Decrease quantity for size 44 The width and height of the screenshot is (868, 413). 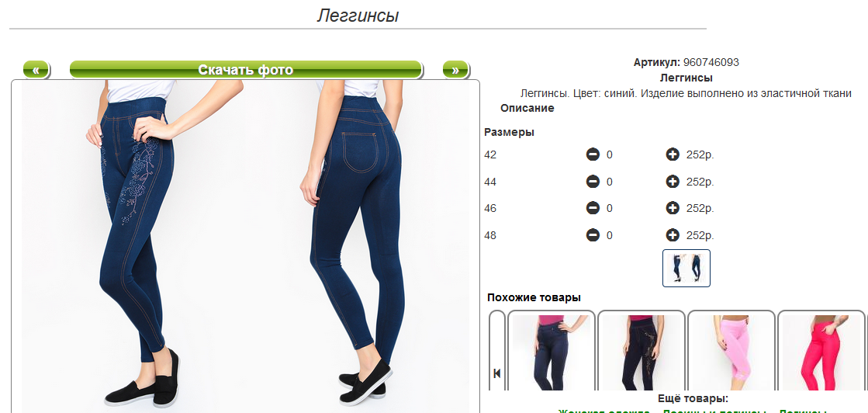pyautogui.click(x=593, y=182)
